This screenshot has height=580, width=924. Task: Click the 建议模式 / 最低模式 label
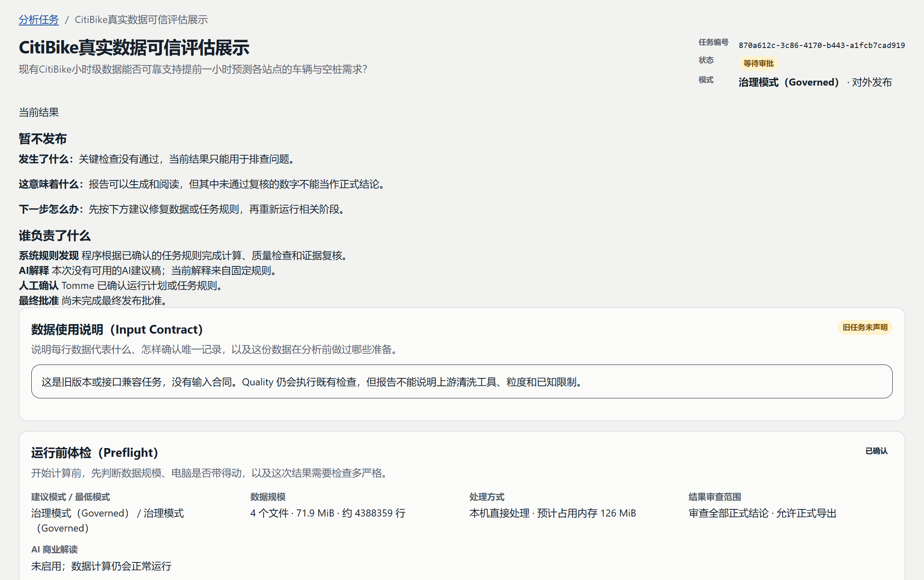click(71, 497)
